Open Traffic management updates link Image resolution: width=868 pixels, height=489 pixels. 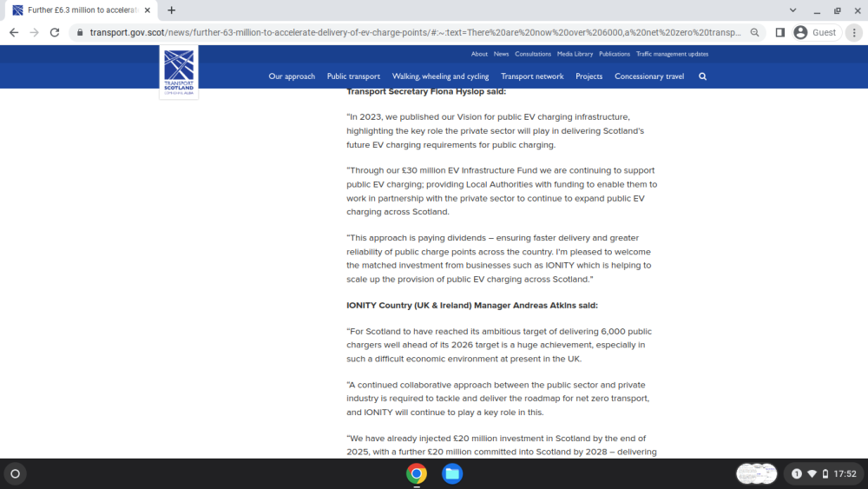pyautogui.click(x=672, y=54)
